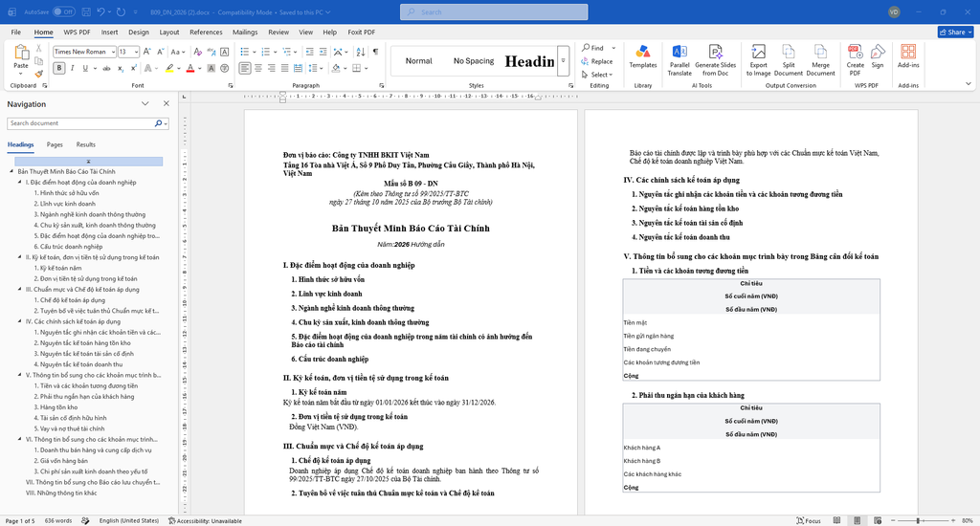Screen dimensions: 980x526
Task: Click the Find button
Action: (x=592, y=48)
